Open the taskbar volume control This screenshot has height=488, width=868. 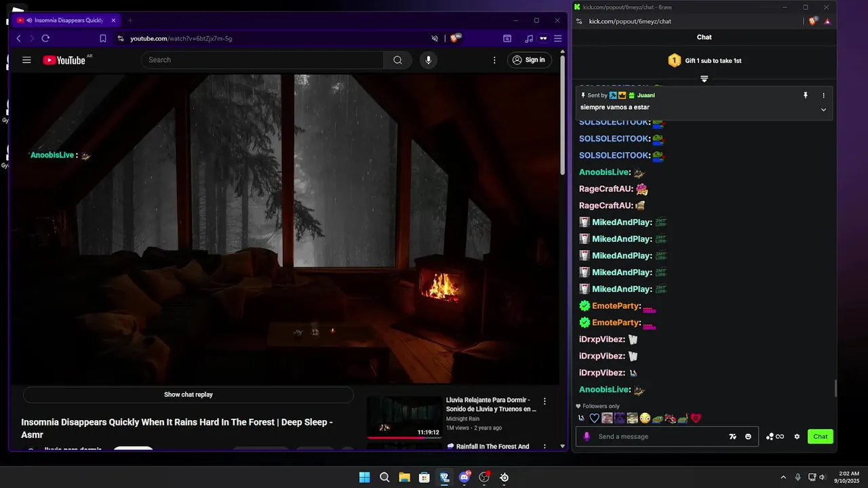[x=822, y=477]
